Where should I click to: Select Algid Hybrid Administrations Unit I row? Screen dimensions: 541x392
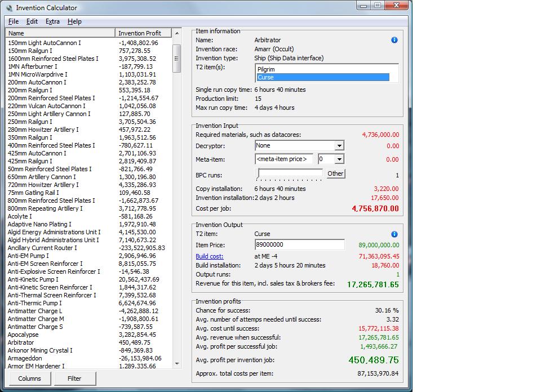pos(89,240)
